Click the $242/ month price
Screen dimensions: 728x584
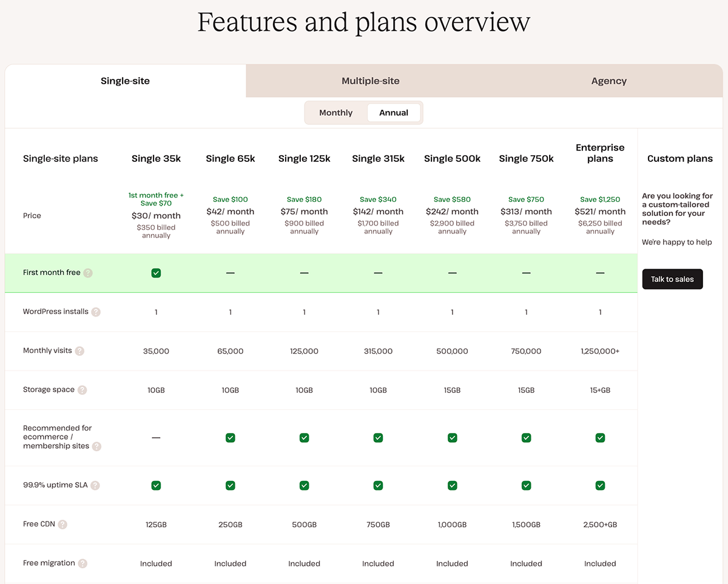[452, 212]
